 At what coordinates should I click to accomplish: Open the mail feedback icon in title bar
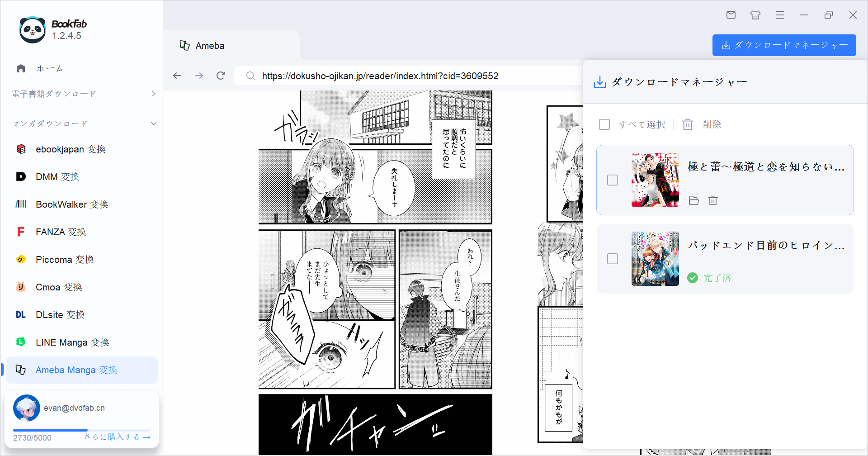(731, 15)
